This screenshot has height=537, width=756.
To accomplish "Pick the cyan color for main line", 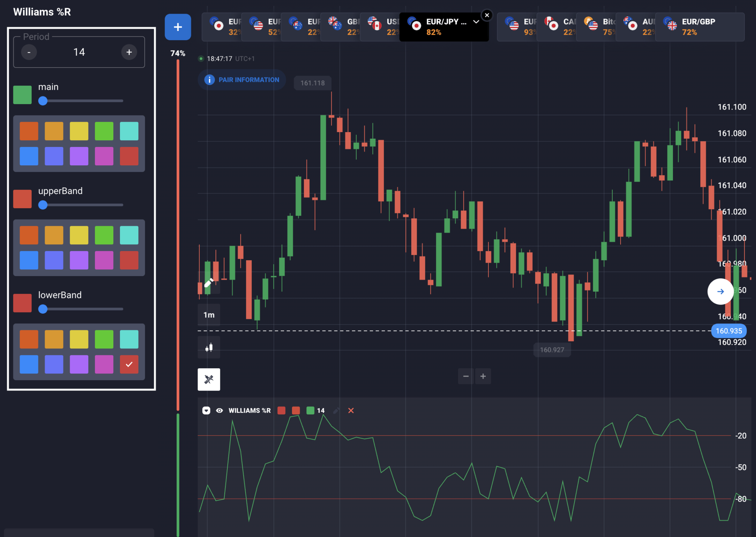I will coord(129,131).
